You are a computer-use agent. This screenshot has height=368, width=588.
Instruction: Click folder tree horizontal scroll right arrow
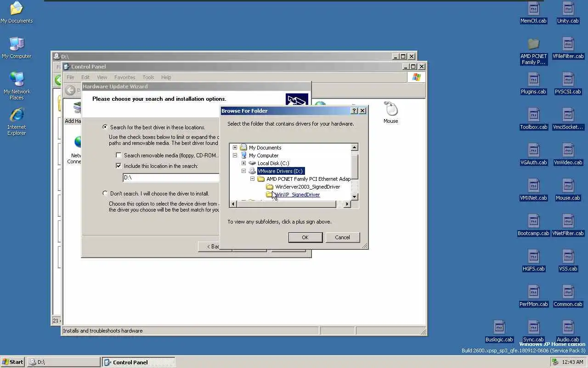tap(347, 204)
